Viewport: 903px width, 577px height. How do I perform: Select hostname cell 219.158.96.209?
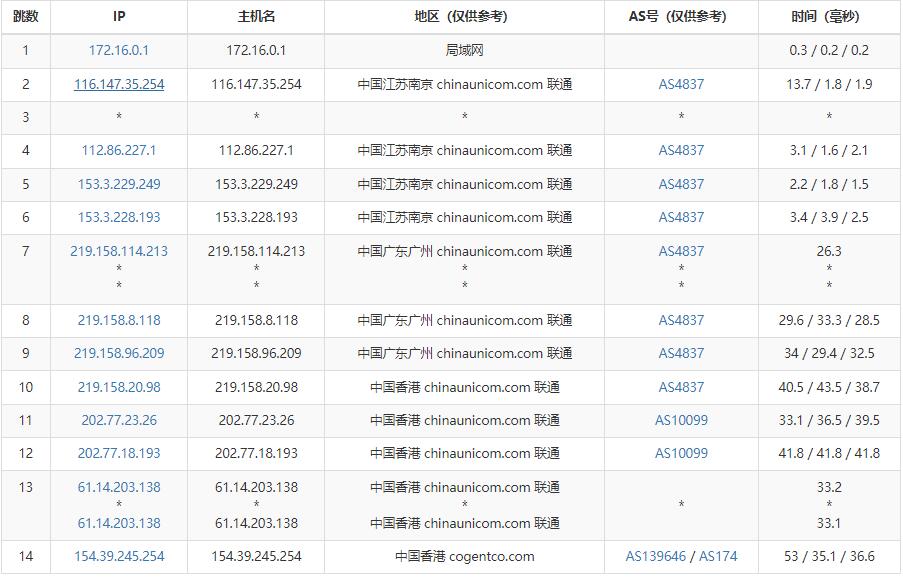click(x=256, y=353)
